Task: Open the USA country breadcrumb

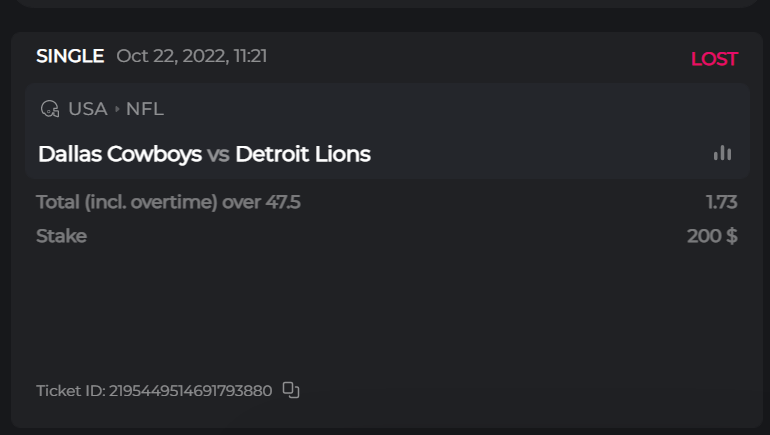Action: 88,109
